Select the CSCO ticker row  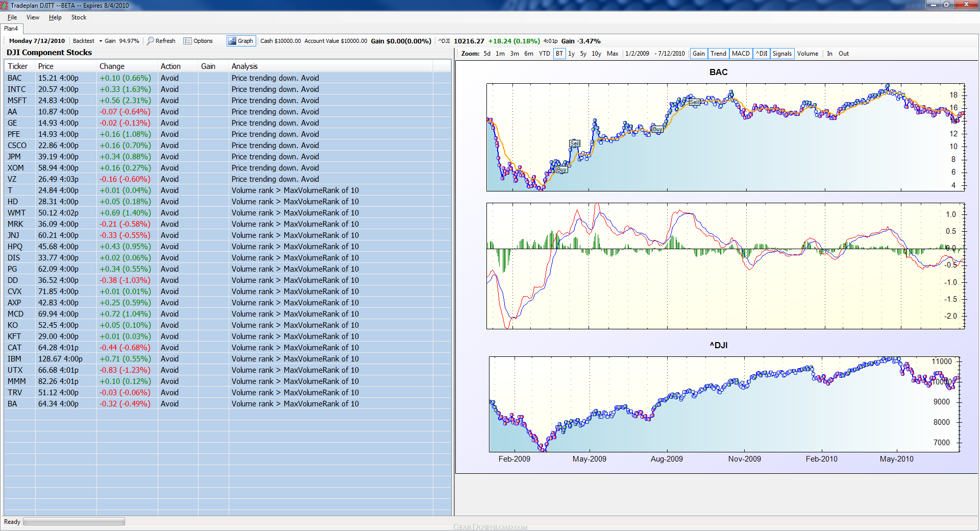228,146
